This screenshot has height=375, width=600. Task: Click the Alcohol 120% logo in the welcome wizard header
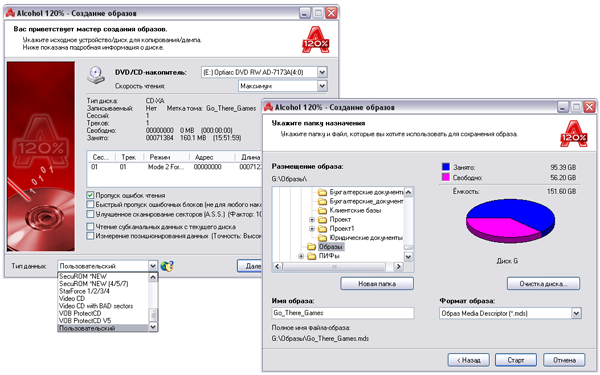(315, 40)
